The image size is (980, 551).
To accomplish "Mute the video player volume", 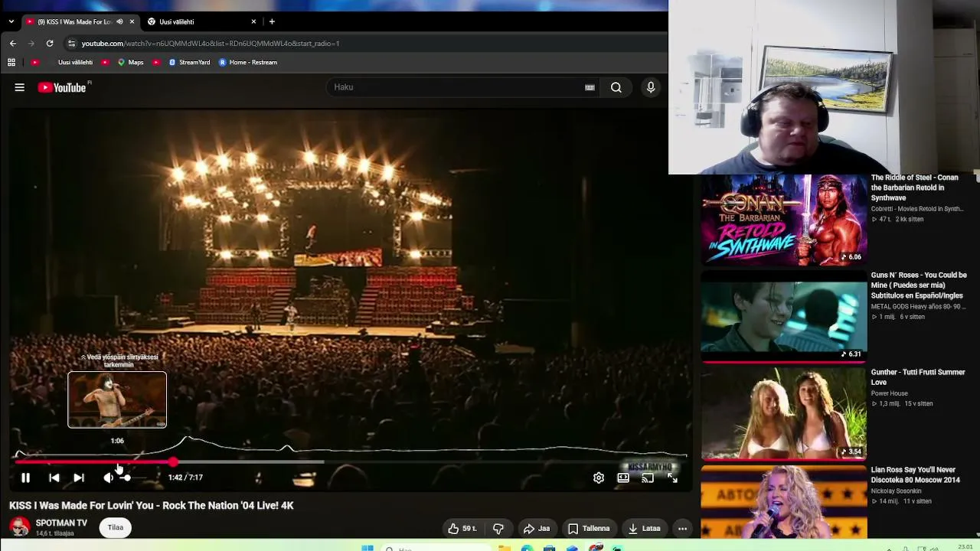I will click(108, 478).
